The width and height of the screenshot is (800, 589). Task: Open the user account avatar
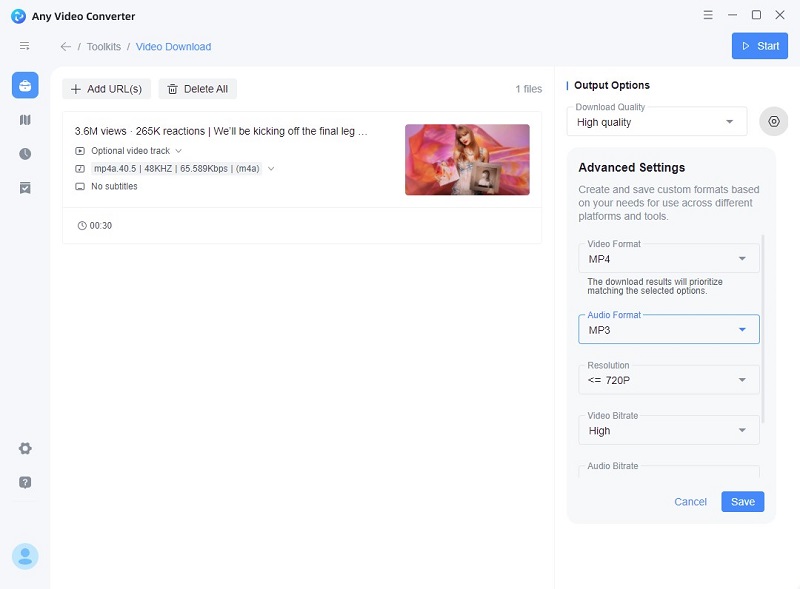25,556
